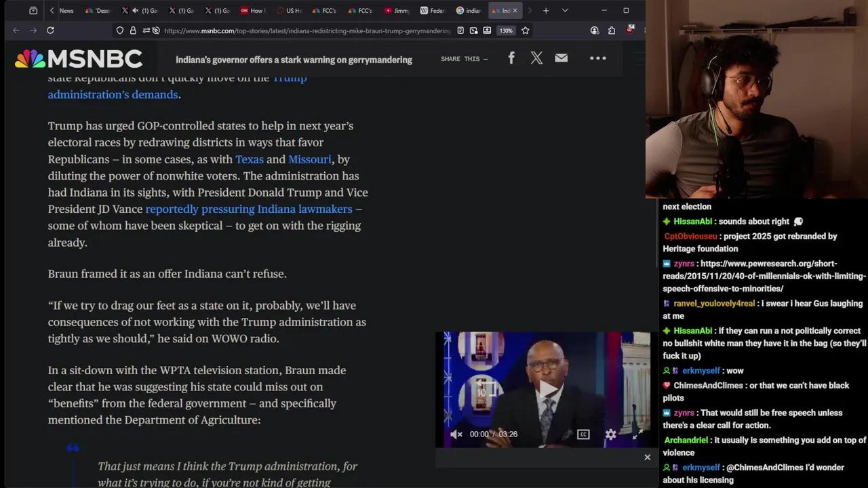Play the floating MSNBC video
Viewport: 868px width, 488px height.
click(x=548, y=389)
